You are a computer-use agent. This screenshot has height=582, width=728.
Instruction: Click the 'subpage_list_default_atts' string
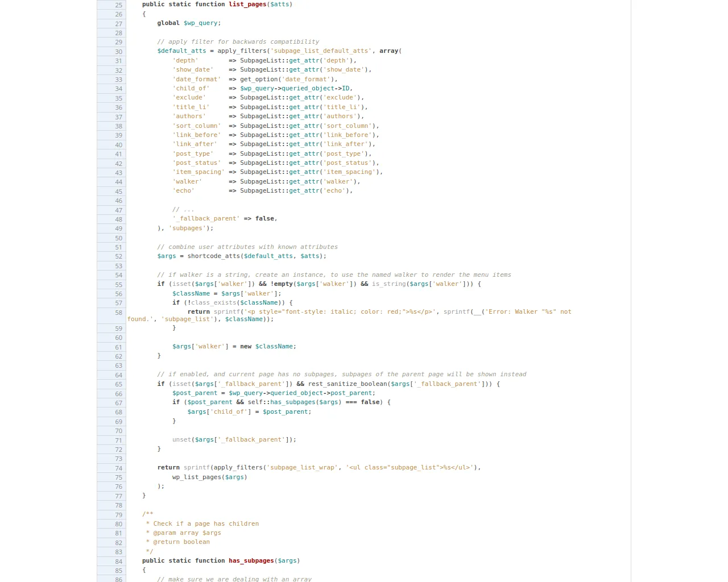tap(321, 51)
